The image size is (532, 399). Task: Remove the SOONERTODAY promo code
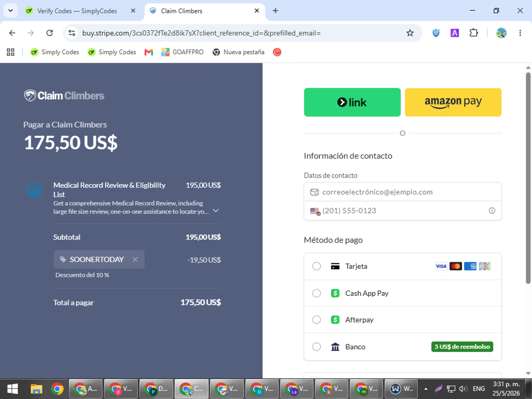[135, 259]
